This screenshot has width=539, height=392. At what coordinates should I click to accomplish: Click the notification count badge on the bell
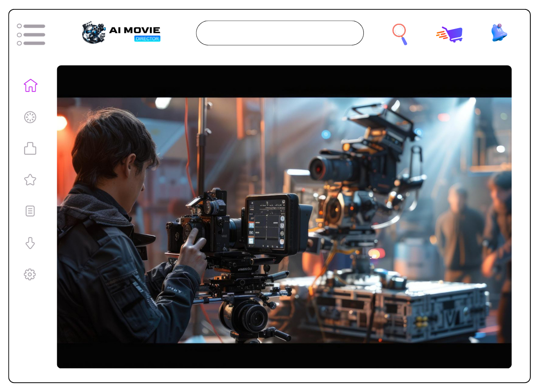pyautogui.click(x=499, y=26)
